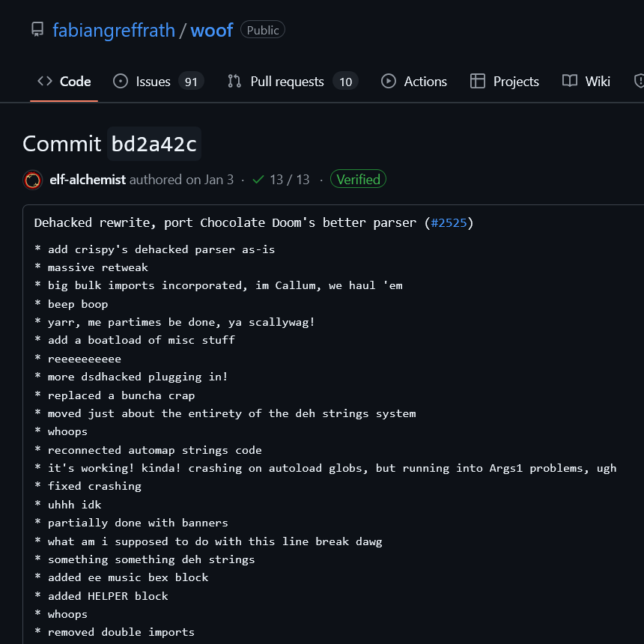This screenshot has width=644, height=644.
Task: Click the Actions play icon
Action: point(388,81)
